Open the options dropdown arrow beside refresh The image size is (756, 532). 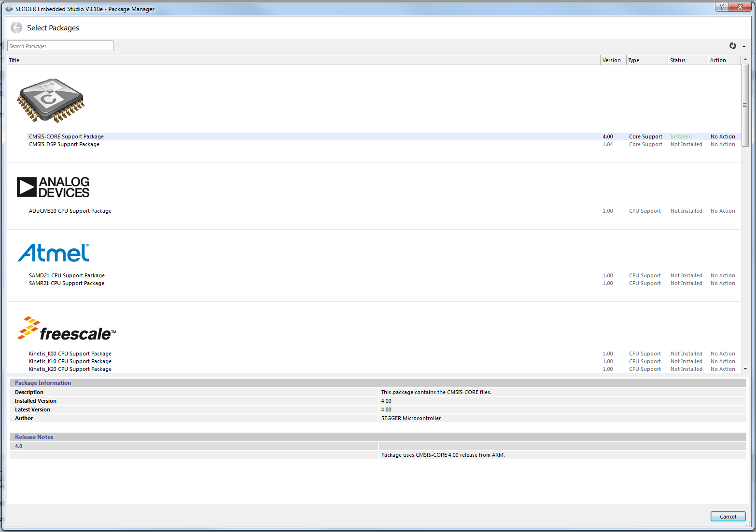pyautogui.click(x=744, y=46)
